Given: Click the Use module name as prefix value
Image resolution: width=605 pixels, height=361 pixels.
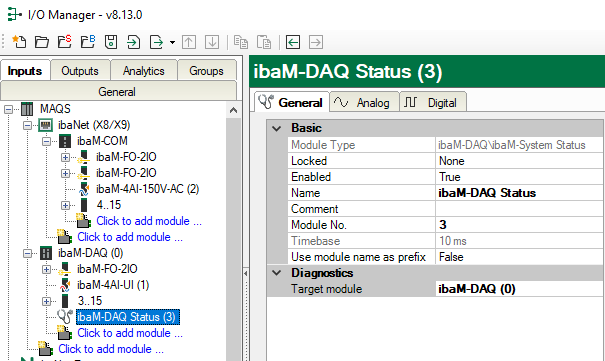Looking at the screenshot, I should pos(519,257).
